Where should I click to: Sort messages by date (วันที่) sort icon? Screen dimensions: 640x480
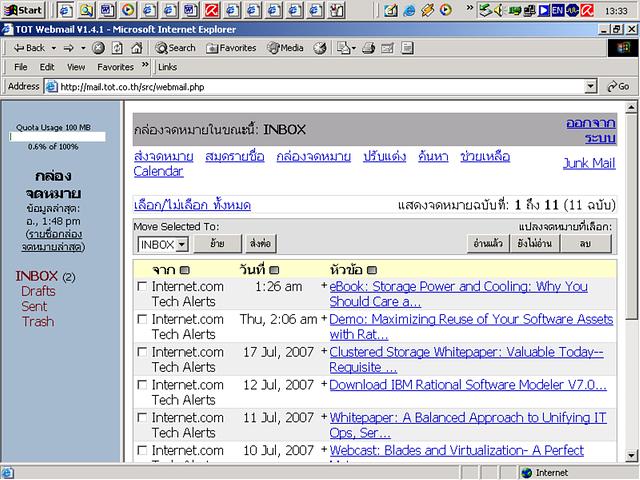274,270
